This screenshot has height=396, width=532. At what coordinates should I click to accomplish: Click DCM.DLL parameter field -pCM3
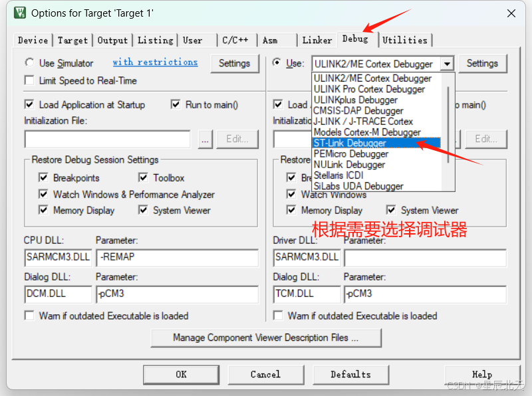(x=178, y=294)
